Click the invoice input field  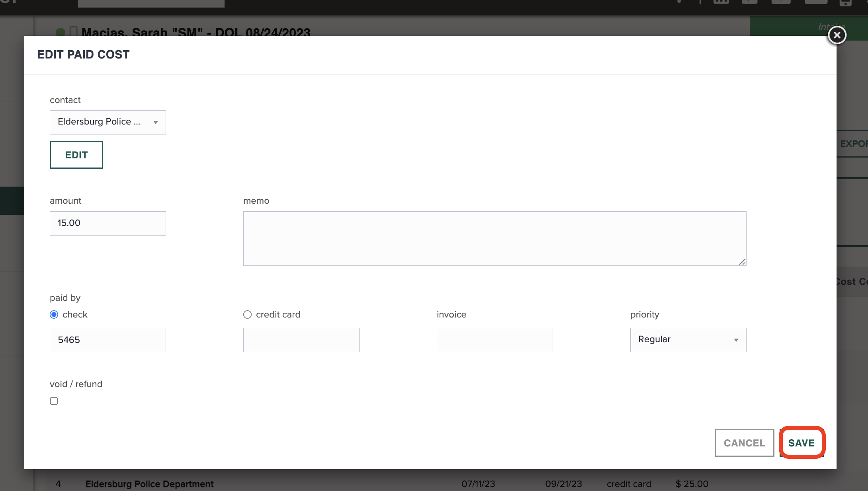495,340
